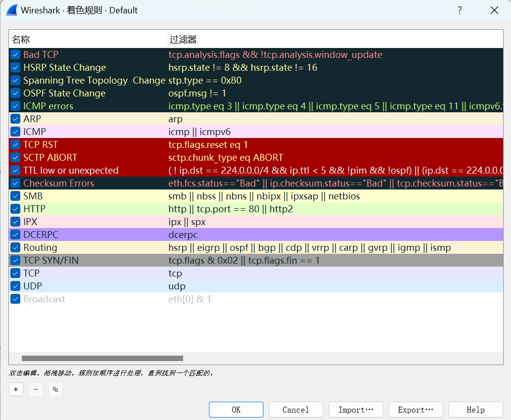This screenshot has width=511, height=420.
Task: Toggle the Broadcast rule checkbox
Action: (15, 299)
